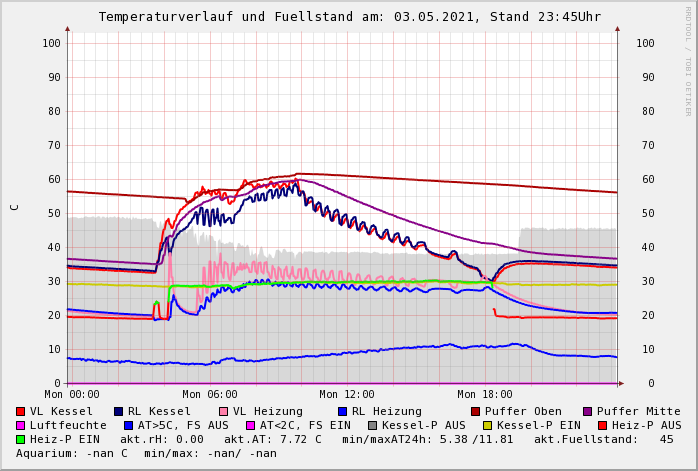This screenshot has height=471, width=698.
Task: Click the Heiz-P AUS legend label
Action: pos(647,425)
